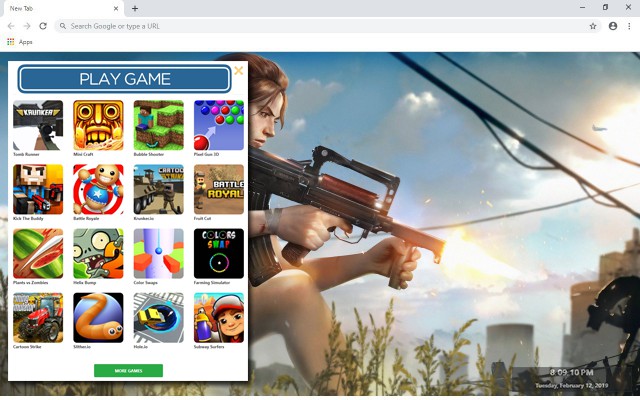Choose the Battle Royale logo game thumbnail

[x=219, y=189]
